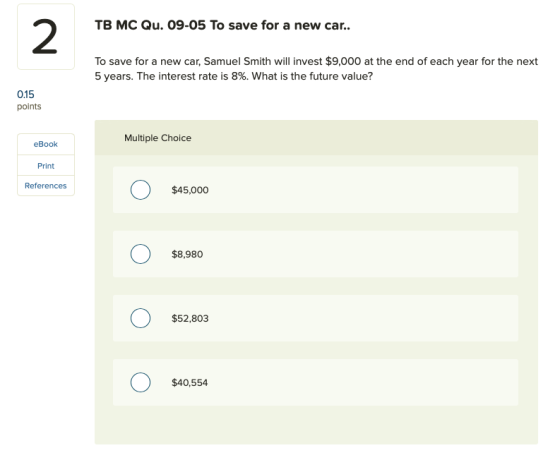Viewport: 560px width, 460px height.
Task: Click the Print link in sidebar
Action: [x=46, y=166]
